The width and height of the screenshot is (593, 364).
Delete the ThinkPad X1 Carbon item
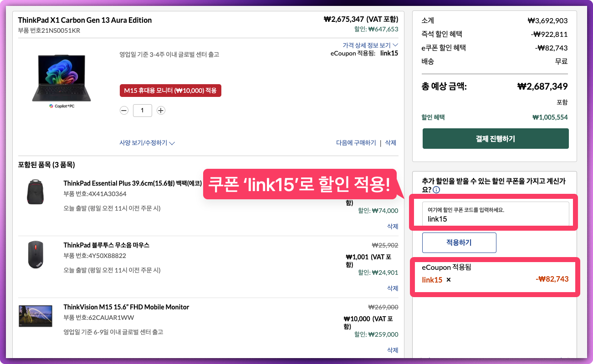[x=391, y=143]
